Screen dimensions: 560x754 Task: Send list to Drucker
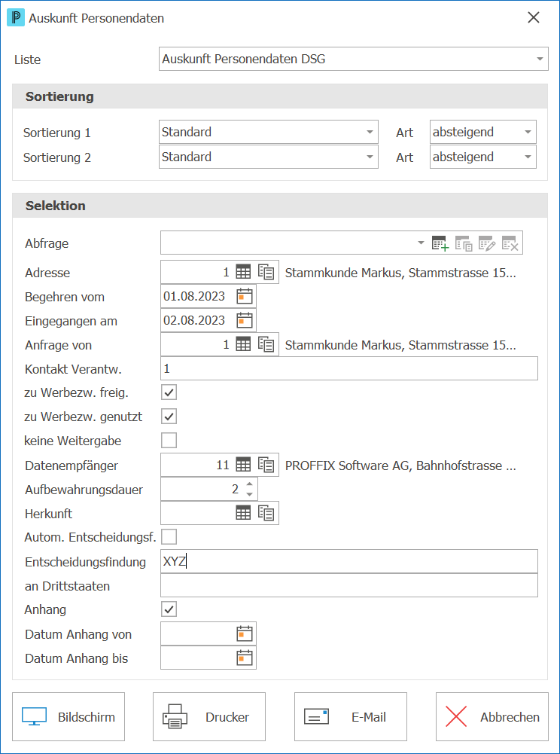[x=209, y=717]
